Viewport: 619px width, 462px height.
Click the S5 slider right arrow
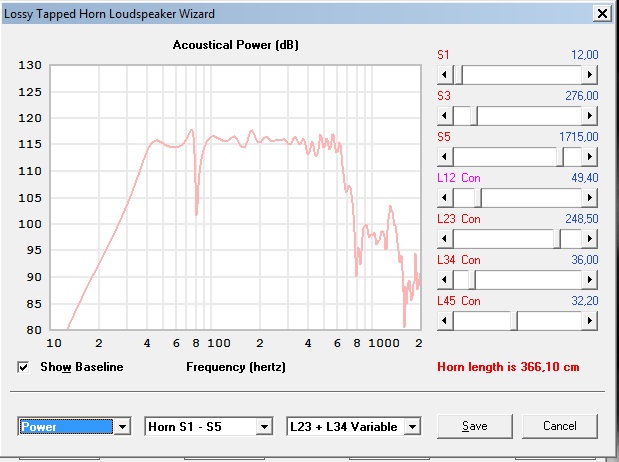click(x=589, y=157)
